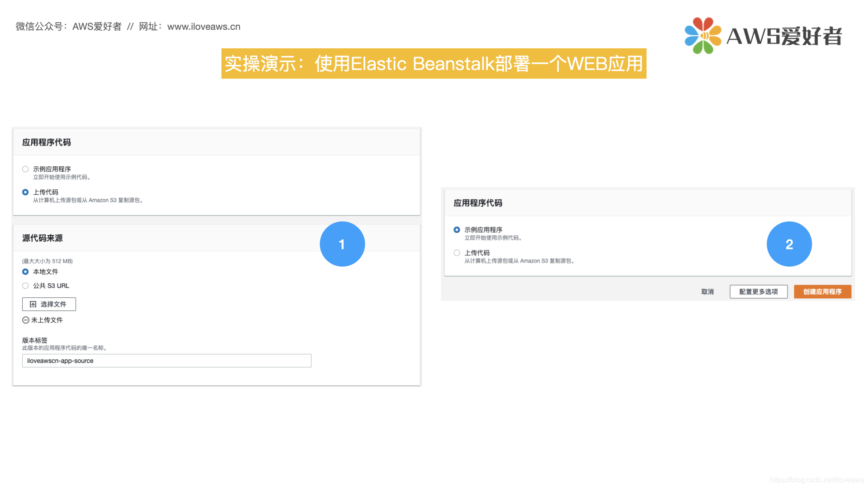Select 上传代码 radio in left panel
The image size is (868, 488).
[25, 192]
